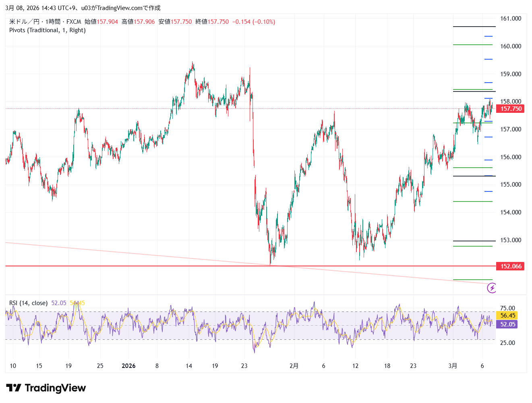The width and height of the screenshot is (532, 403).
Task: Select the pink descending trendline
Action: (x=121, y=252)
